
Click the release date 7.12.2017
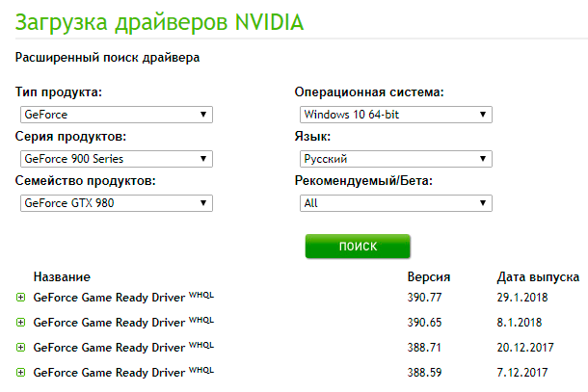pos(522,373)
